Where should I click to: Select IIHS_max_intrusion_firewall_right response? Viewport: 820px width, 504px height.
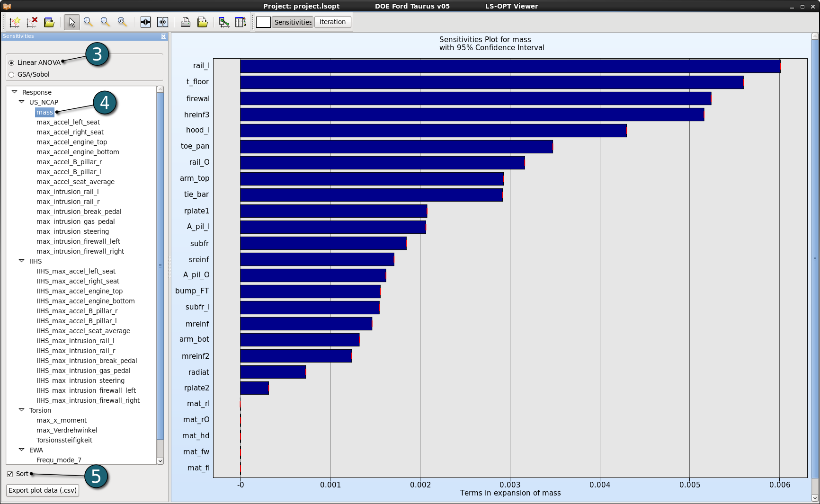coord(88,400)
